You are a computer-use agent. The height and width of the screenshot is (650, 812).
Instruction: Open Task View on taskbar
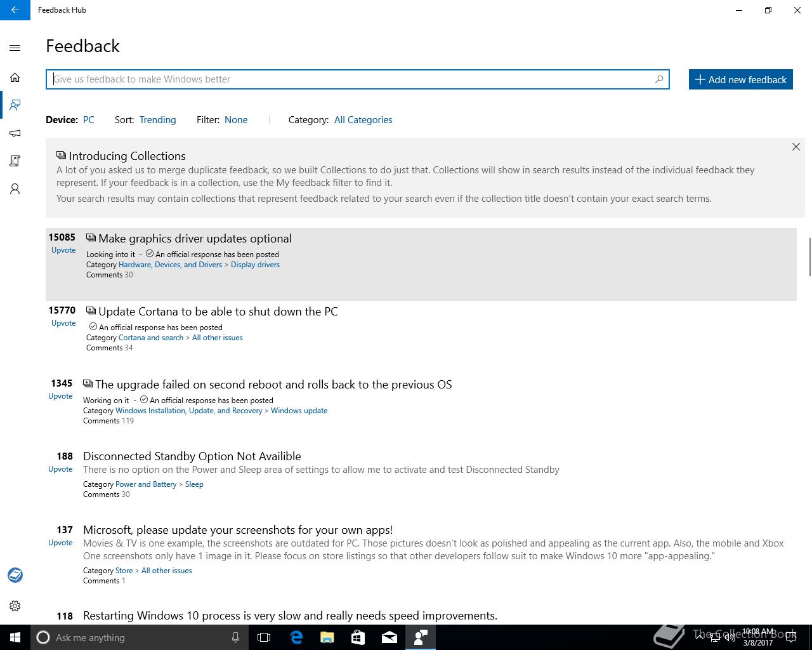pyautogui.click(x=264, y=637)
